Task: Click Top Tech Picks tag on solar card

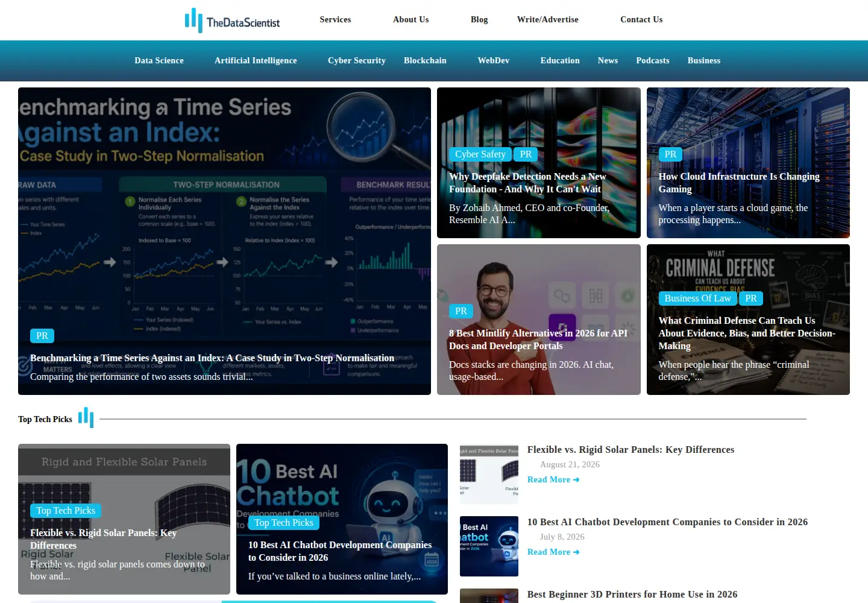Action: (x=66, y=511)
